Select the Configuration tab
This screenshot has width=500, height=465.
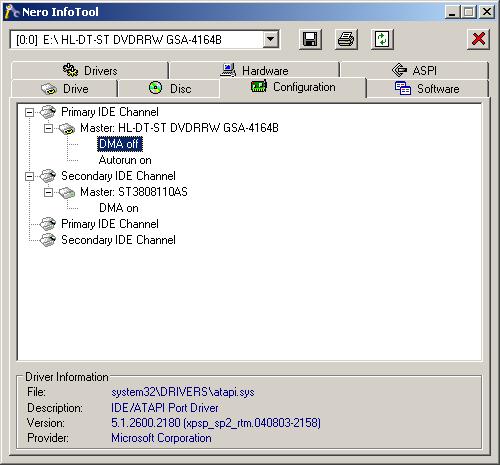293,87
